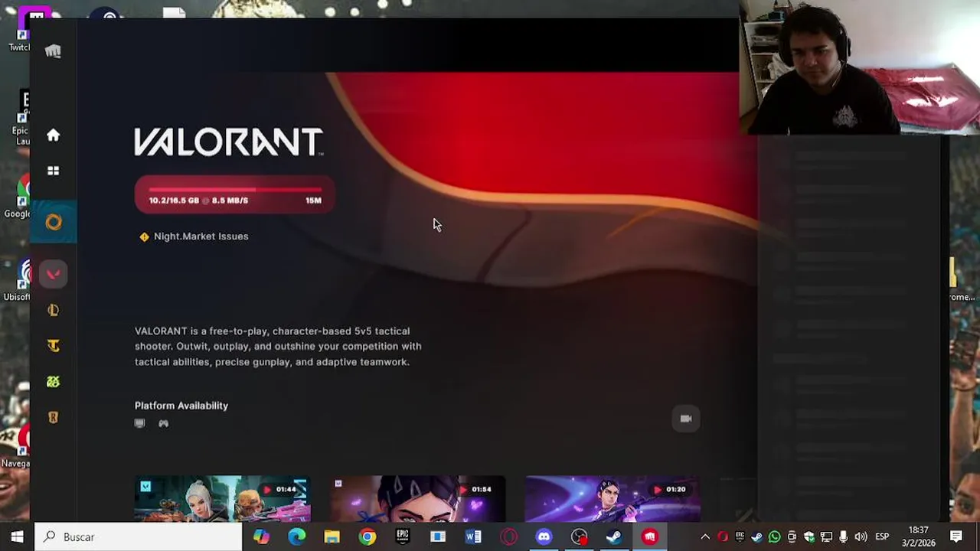Open Legends of Runeterra in the sidebar
Viewport: 980px width, 551px height.
click(53, 418)
